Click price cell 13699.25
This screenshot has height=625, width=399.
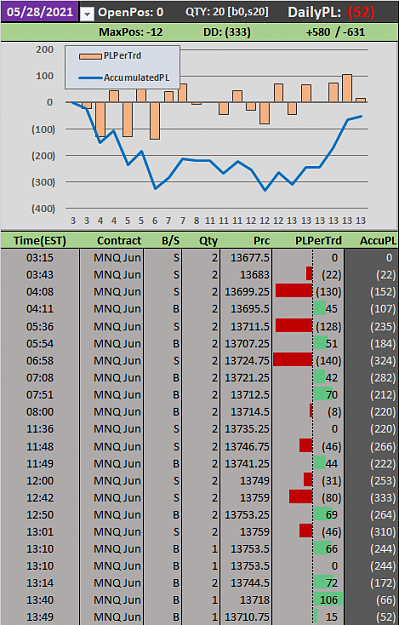coord(246,292)
